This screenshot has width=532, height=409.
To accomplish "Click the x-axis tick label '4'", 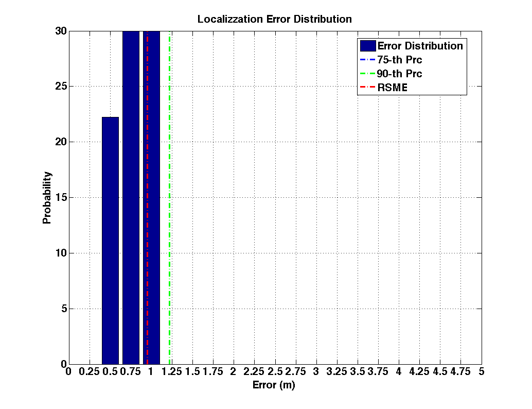I will pos(399,371).
